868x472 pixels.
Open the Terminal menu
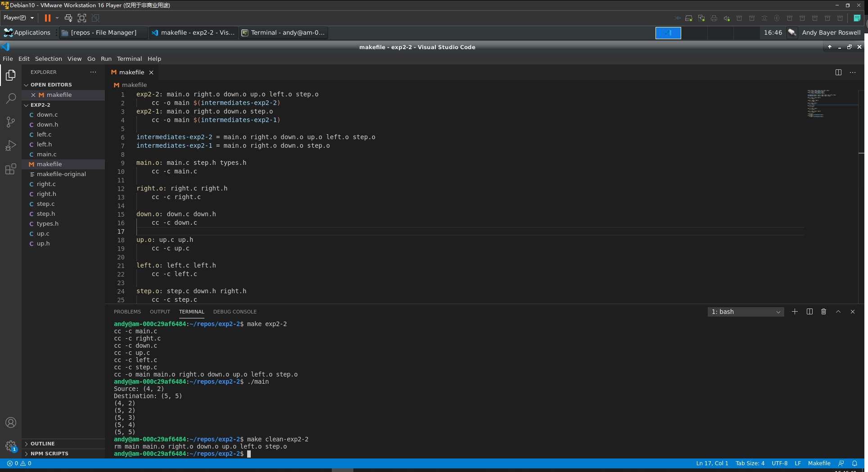tap(129, 59)
